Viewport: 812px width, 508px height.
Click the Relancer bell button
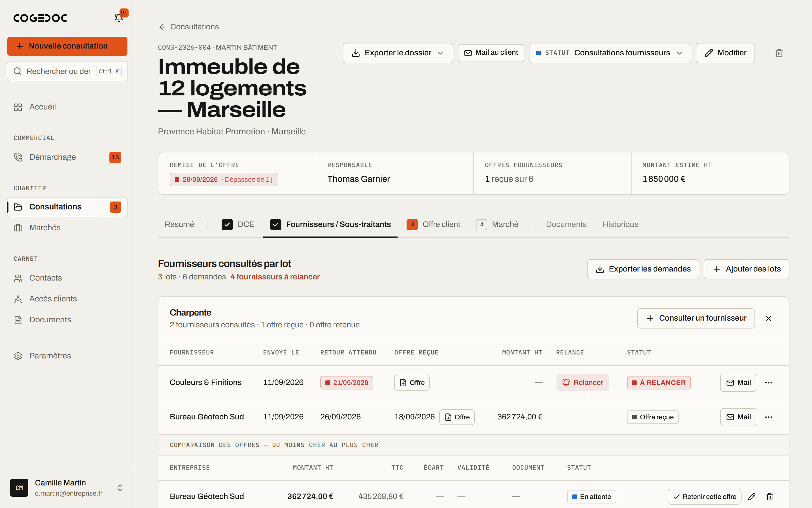tap(582, 383)
